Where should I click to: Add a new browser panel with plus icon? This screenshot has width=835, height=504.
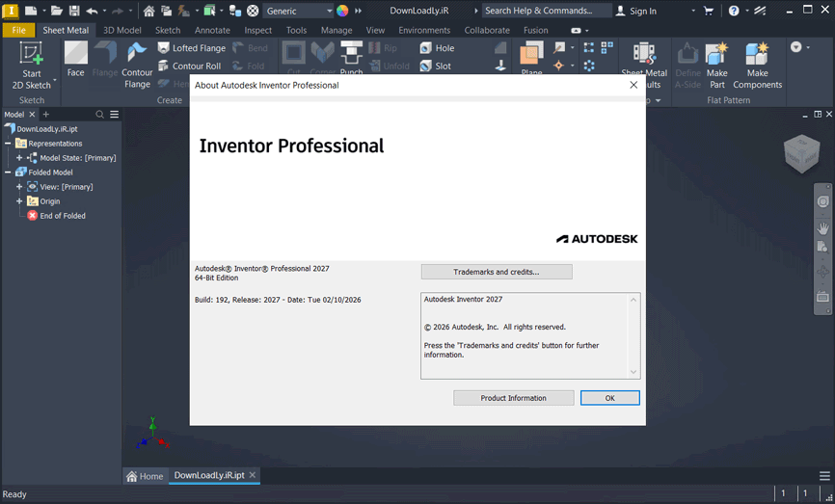coord(45,115)
